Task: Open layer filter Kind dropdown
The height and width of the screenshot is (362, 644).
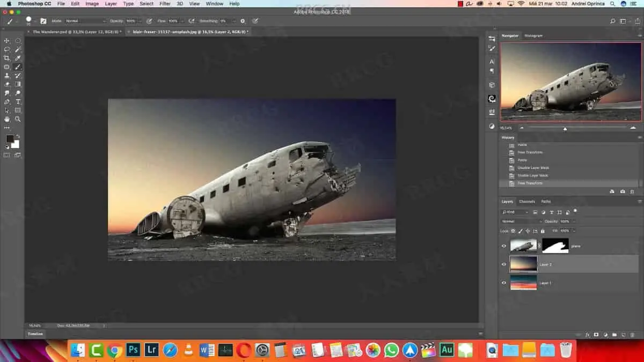Action: pos(515,212)
